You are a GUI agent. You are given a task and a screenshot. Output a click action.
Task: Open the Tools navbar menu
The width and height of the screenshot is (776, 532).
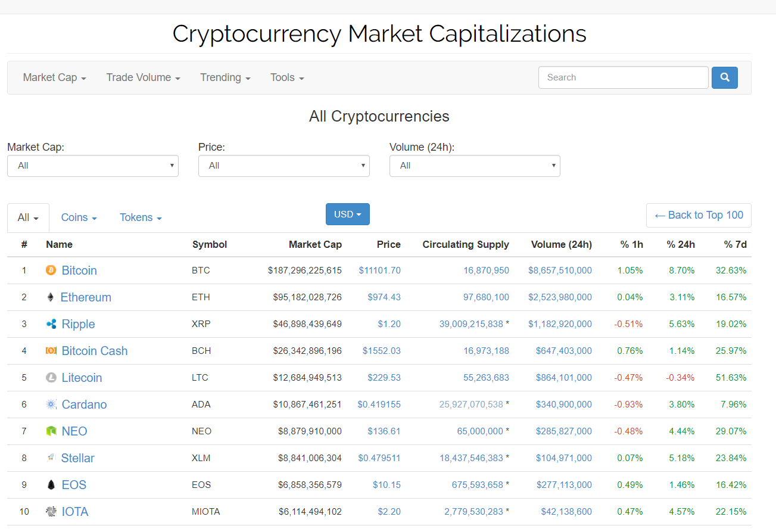(x=287, y=77)
